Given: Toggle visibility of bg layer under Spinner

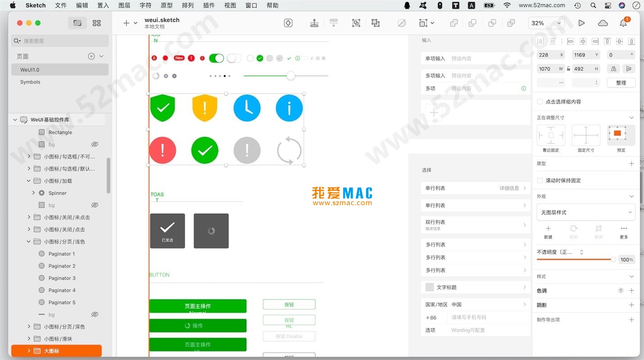Looking at the screenshot, I should (x=95, y=205).
